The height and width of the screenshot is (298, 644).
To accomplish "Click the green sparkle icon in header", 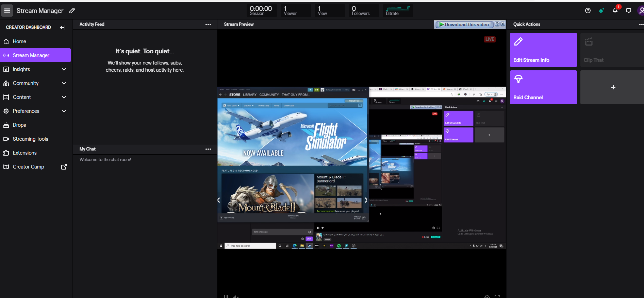I will pos(601,11).
